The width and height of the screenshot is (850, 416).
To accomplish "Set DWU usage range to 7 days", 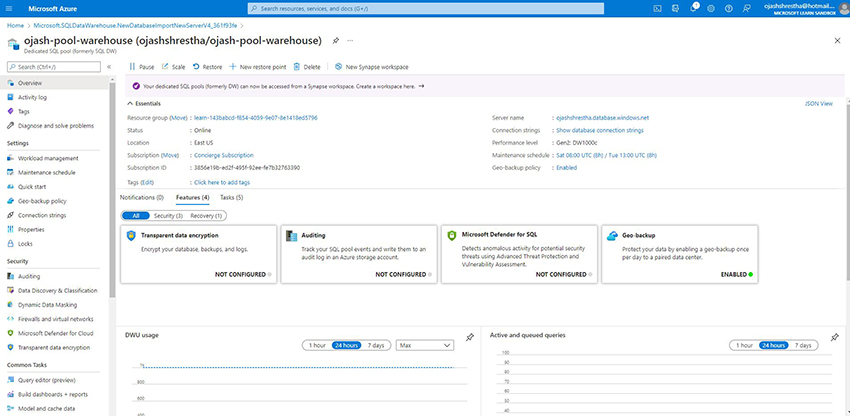I will coord(376,345).
